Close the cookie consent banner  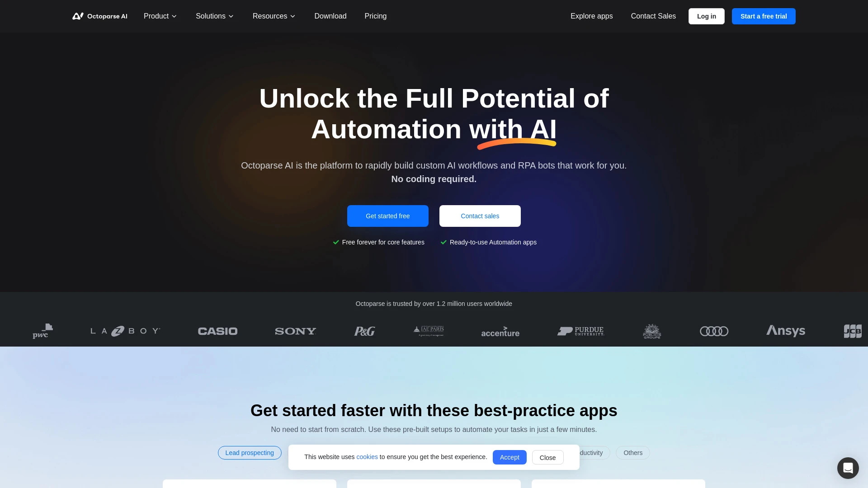pyautogui.click(x=547, y=457)
